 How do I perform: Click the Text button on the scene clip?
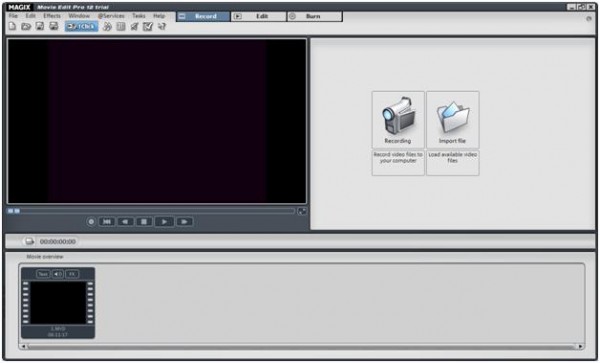tap(43, 274)
